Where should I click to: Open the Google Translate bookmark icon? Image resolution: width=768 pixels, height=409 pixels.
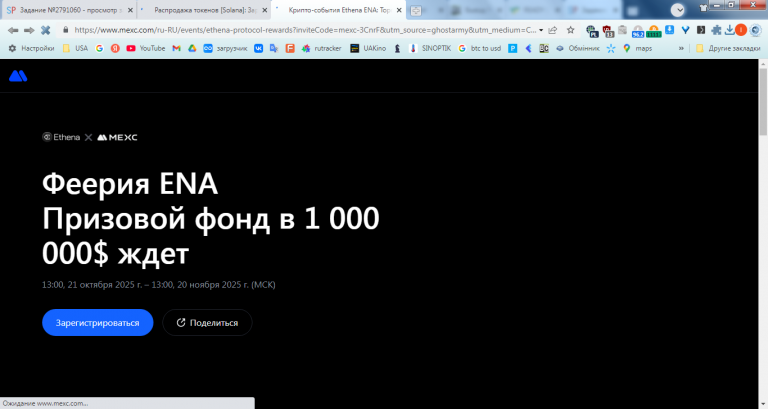(274, 48)
